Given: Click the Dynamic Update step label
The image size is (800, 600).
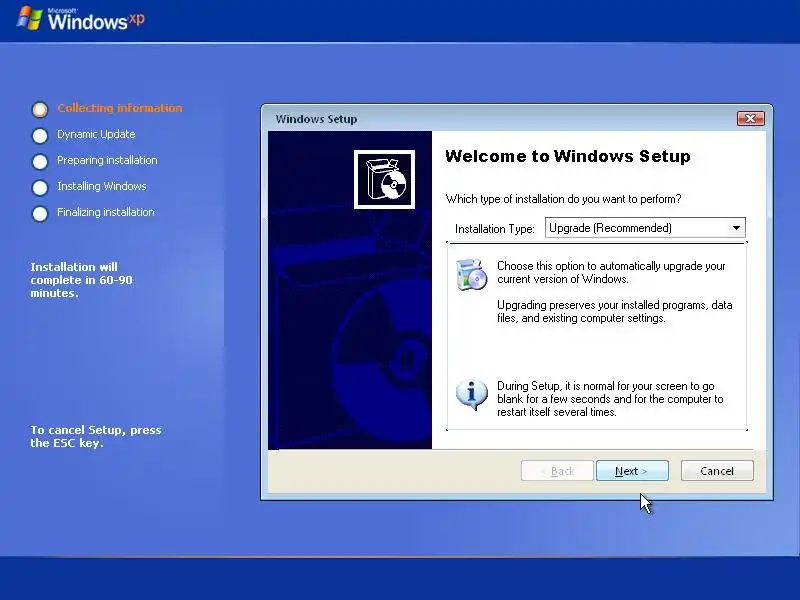Looking at the screenshot, I should tap(96, 134).
